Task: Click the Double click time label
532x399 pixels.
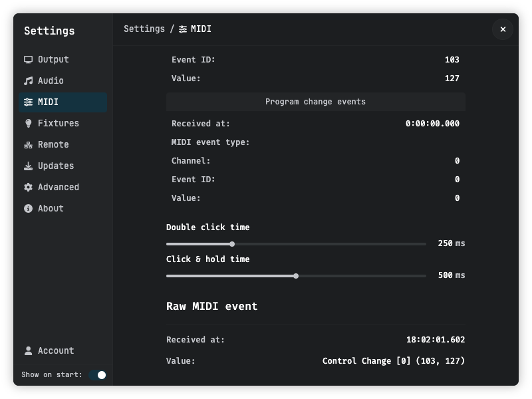Action: (x=207, y=227)
